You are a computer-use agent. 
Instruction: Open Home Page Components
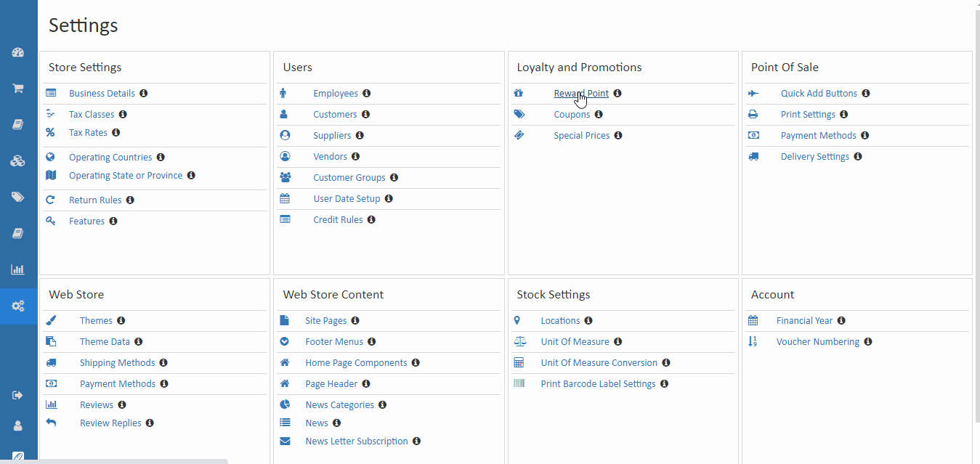[356, 363]
